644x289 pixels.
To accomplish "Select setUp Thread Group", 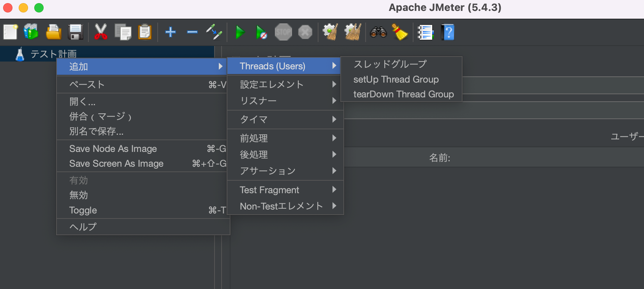I will 401,79.
